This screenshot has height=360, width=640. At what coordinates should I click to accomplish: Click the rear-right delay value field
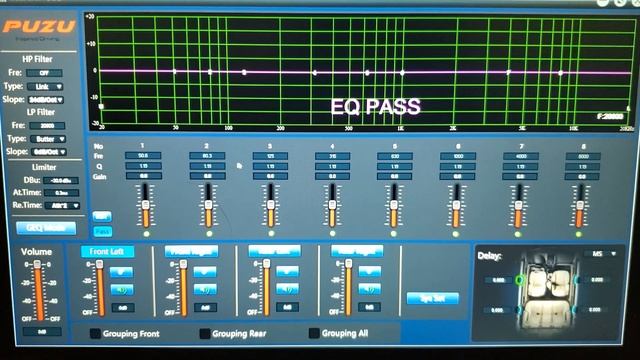point(595,310)
